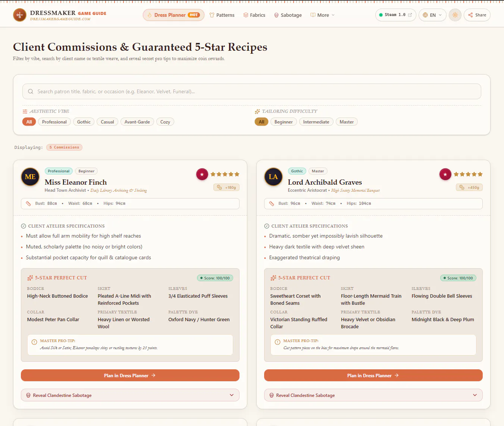Click the search patron input field

tap(252, 91)
